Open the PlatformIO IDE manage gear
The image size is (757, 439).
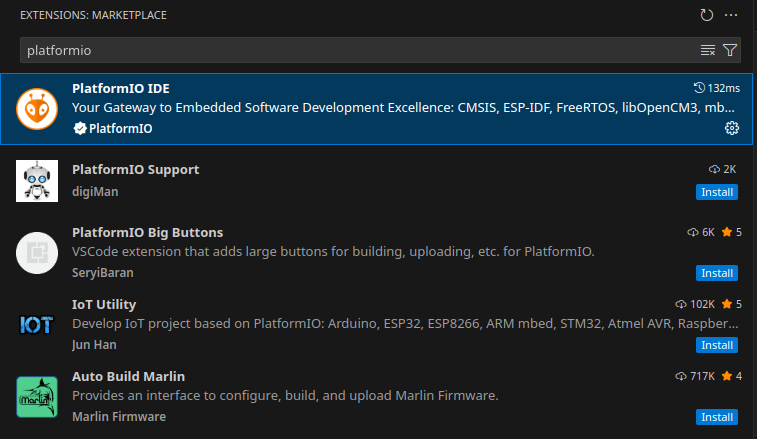732,128
